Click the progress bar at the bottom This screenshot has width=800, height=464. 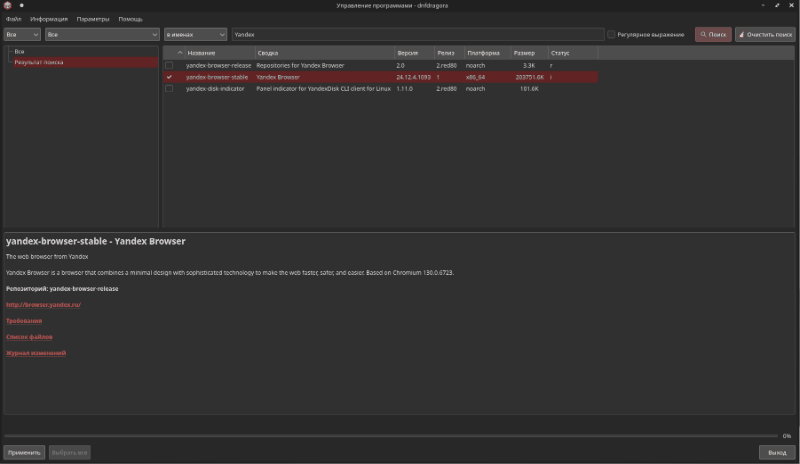[x=391, y=436]
